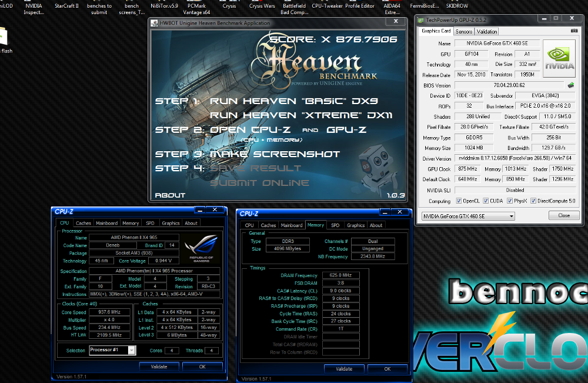The width and height of the screenshot is (588, 383).
Task: Click GPU-Z link in Heaven step 2
Action: click(346, 130)
